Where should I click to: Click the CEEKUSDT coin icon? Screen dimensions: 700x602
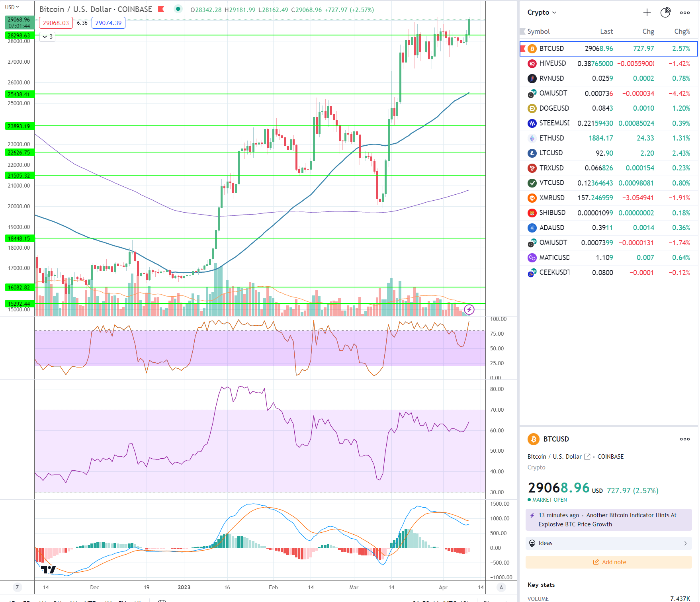point(532,273)
